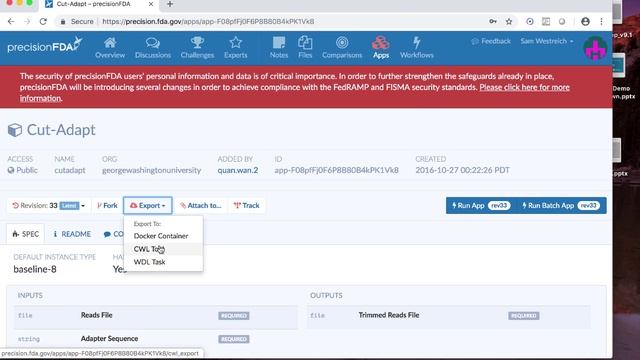Click 'Trimmed Reads File' output row
Viewport: 640px width, 360px height.
(449, 316)
